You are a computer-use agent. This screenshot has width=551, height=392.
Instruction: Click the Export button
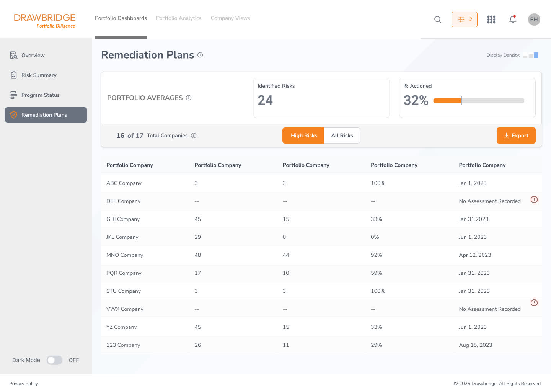516,136
